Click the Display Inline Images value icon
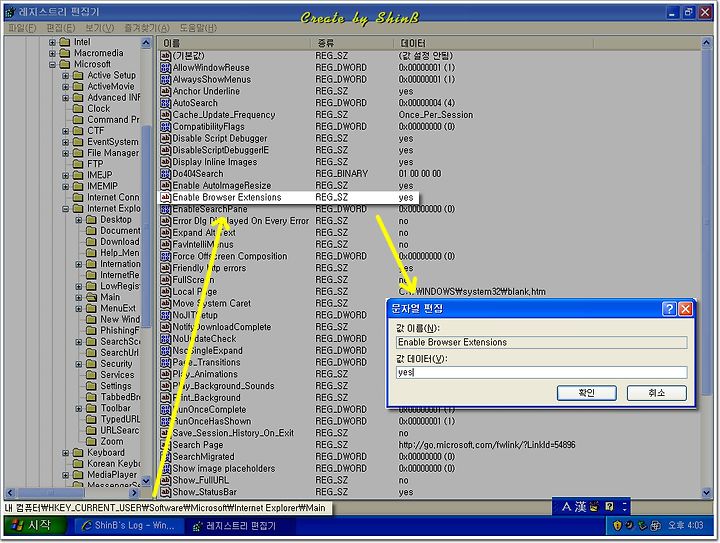This screenshot has height=543, width=720. [x=165, y=162]
